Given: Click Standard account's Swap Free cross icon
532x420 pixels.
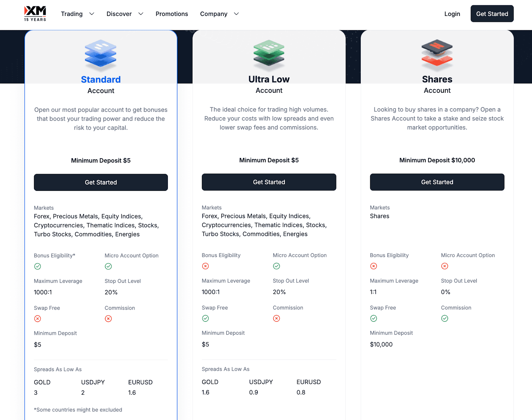Looking at the screenshot, I should coord(38,319).
